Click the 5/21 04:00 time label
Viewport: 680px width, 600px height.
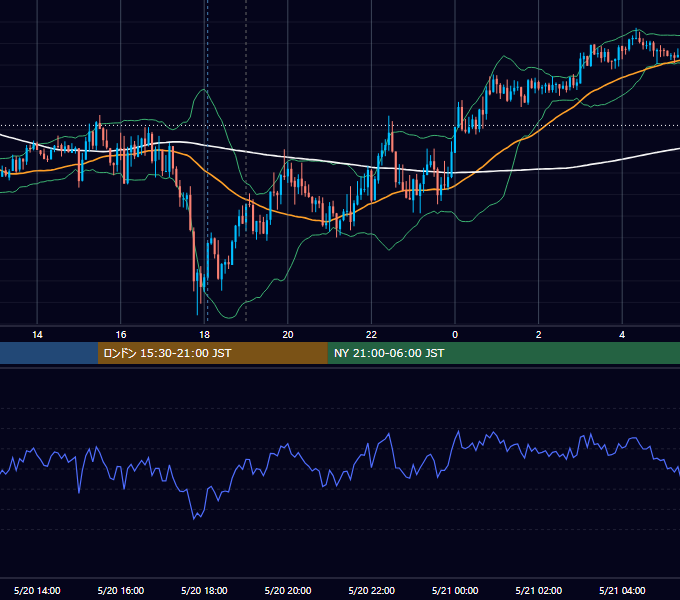click(622, 590)
